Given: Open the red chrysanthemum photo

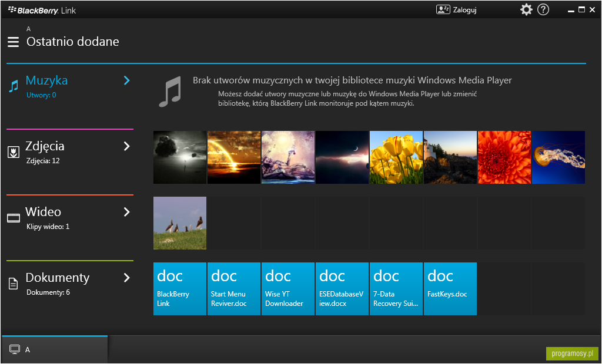Looking at the screenshot, I should click(504, 157).
